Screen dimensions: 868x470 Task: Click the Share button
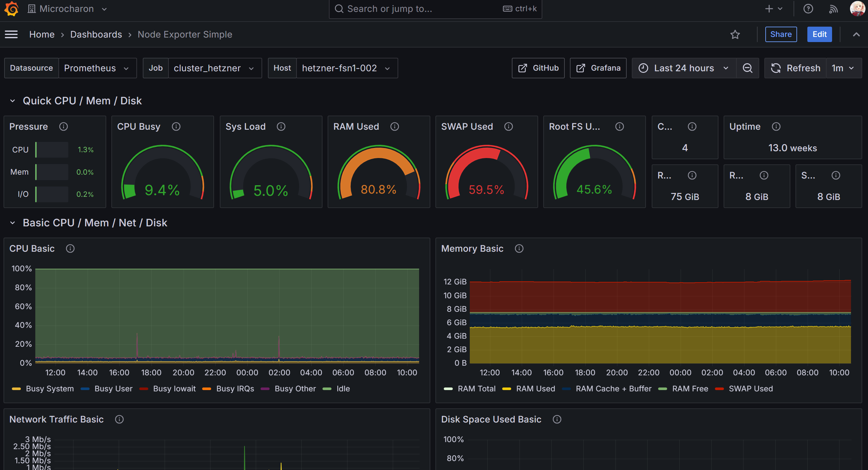click(x=781, y=34)
